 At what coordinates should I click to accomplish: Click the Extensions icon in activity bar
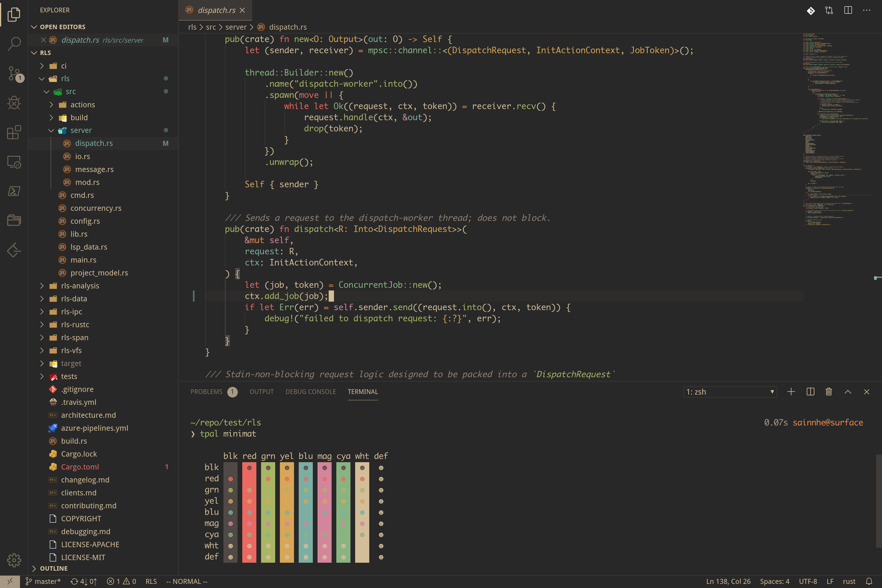point(14,131)
